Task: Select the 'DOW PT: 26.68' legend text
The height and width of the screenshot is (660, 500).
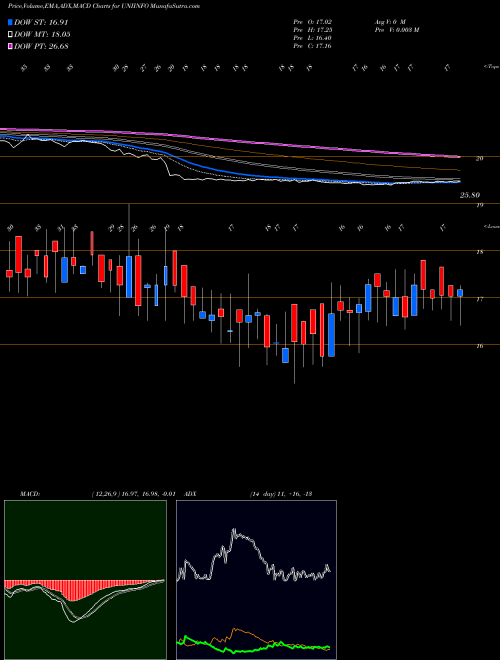Action: (x=41, y=46)
